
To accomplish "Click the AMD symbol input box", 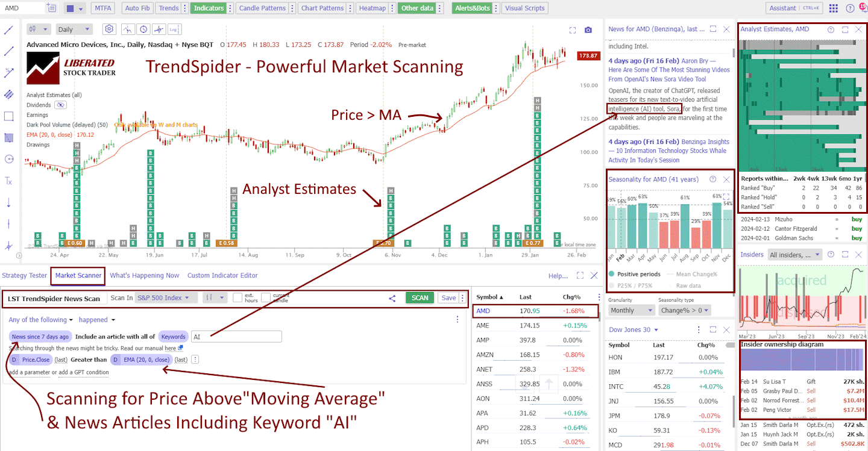I will click(x=22, y=8).
